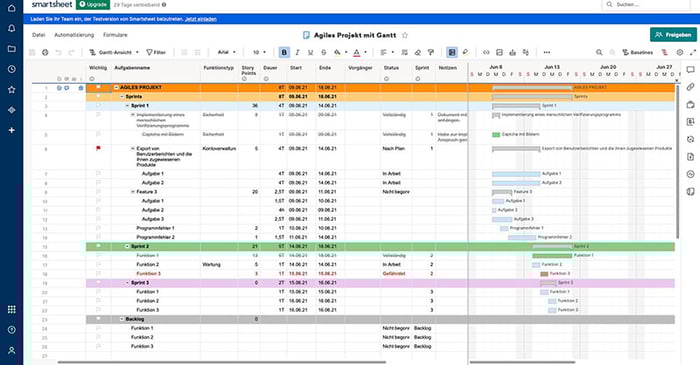Toggle Wichtig flag on Programmfehler 2 row
The image size is (700, 365).
pyautogui.click(x=98, y=237)
